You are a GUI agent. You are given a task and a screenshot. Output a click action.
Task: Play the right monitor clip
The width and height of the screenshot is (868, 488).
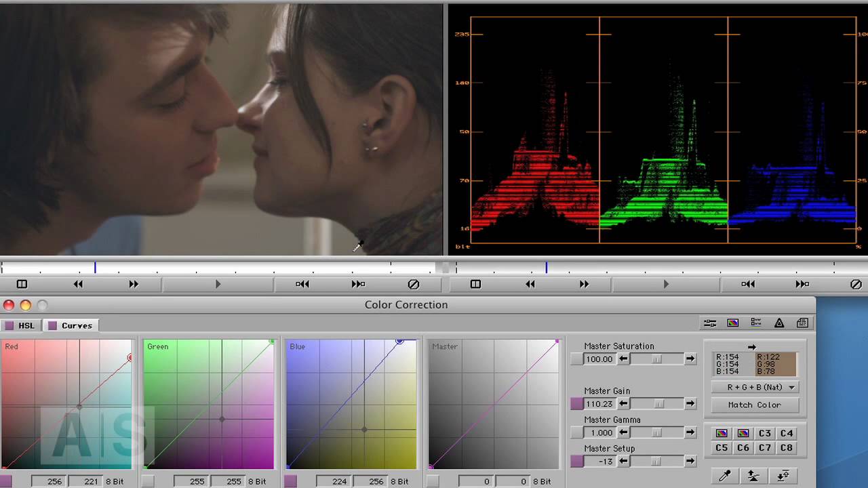665,284
